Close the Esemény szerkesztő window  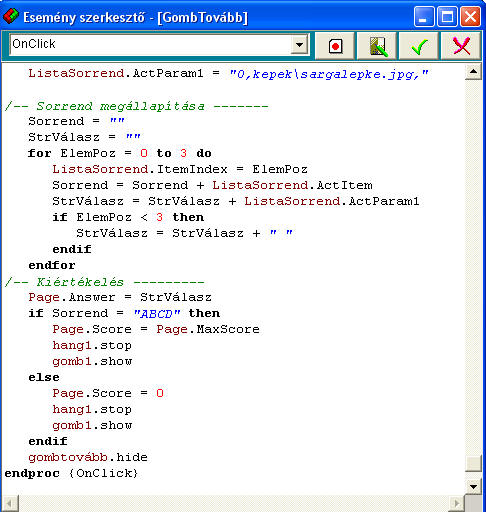tap(470, 16)
